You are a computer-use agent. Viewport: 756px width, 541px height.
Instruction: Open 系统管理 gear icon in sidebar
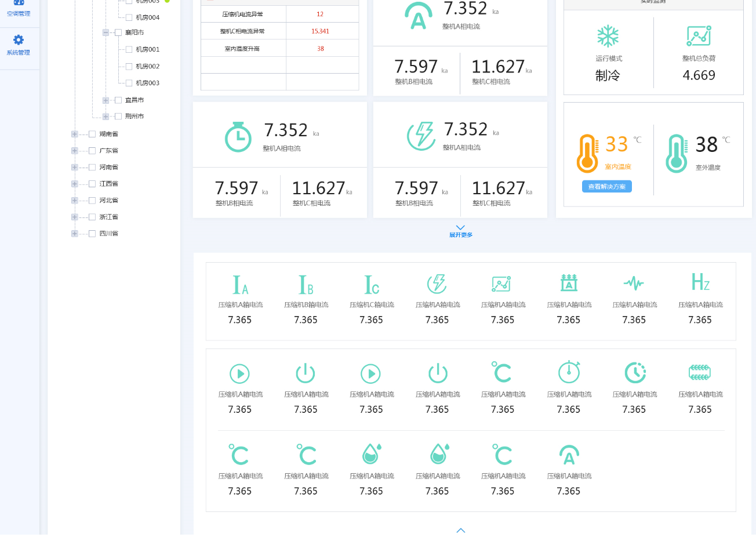pyautogui.click(x=19, y=40)
